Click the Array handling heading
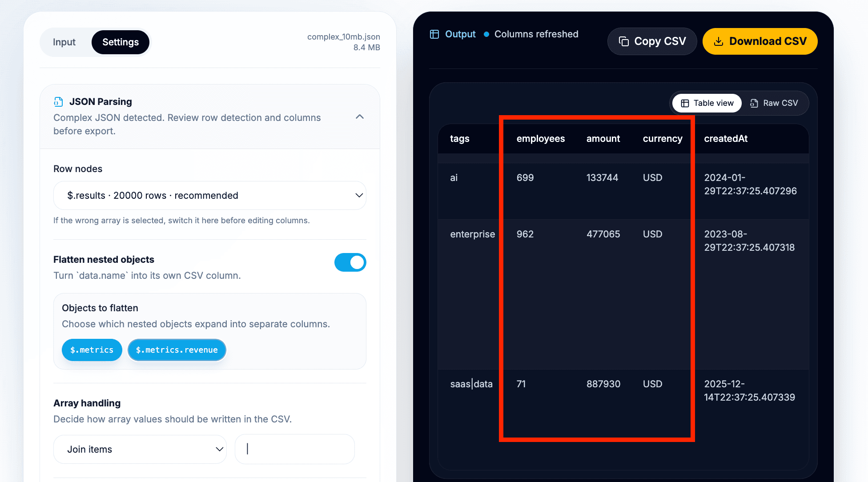Viewport: 868px width, 482px height. [x=87, y=403]
